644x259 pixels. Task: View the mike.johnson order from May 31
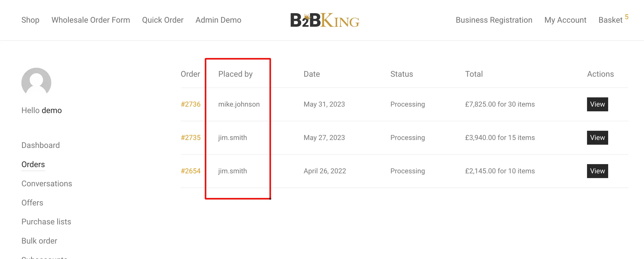point(597,104)
